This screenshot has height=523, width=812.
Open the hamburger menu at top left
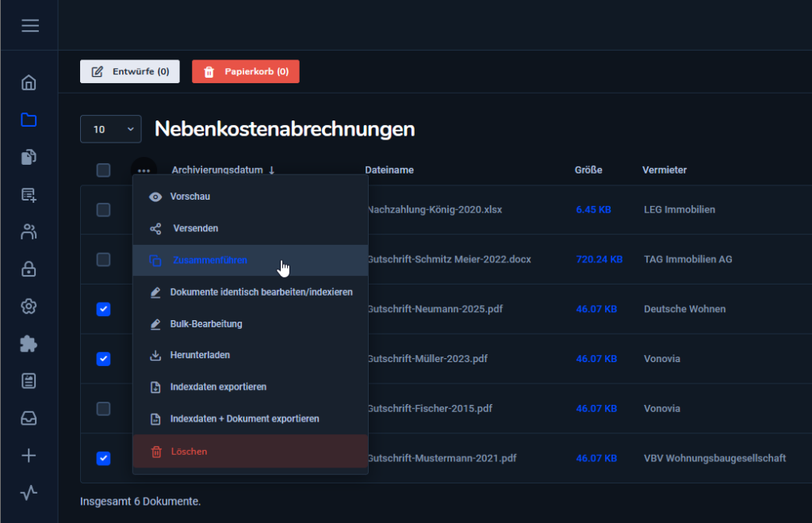pos(30,25)
